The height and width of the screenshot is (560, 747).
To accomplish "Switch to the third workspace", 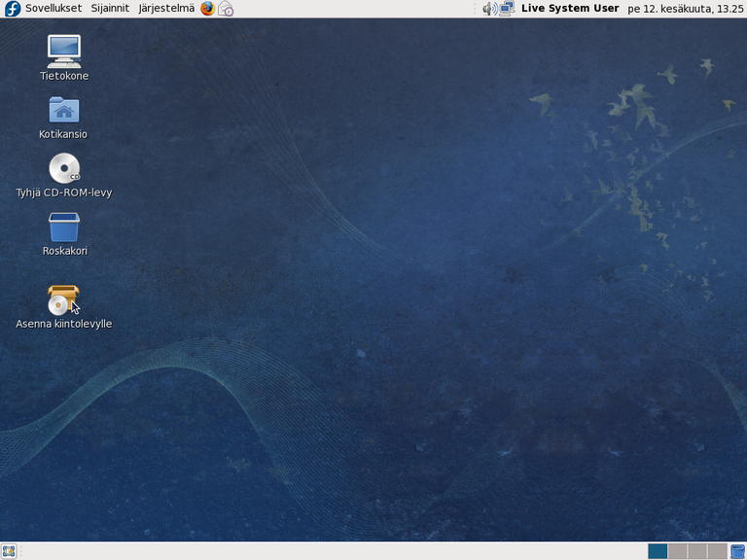I will 697,551.
